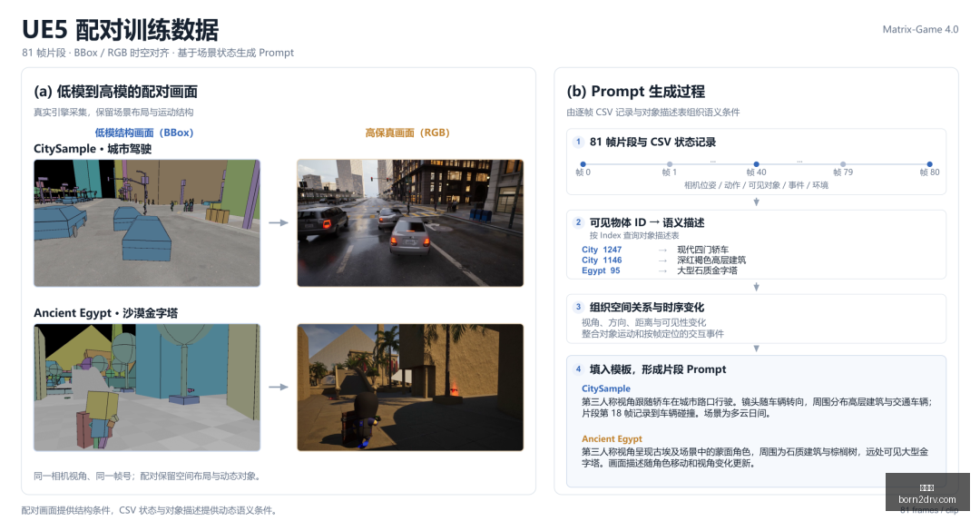Click the line '整合对象运动和按帧定位的交互事件'
The width and height of the screenshot is (980, 521).
click(652, 334)
